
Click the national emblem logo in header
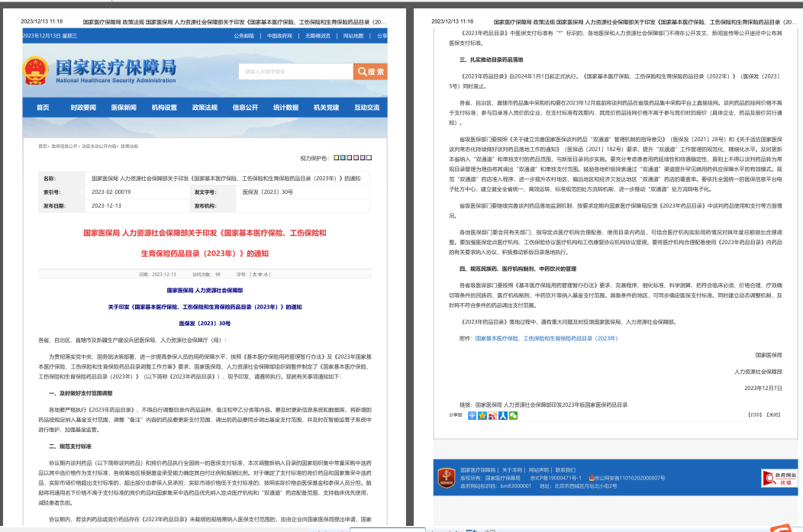[35, 70]
